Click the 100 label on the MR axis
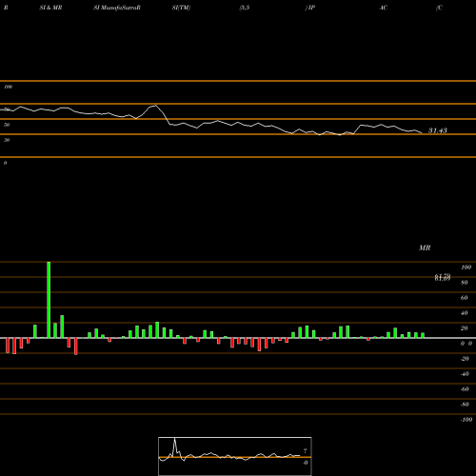Screen dimensions: 476x476 pyautogui.click(x=466, y=268)
